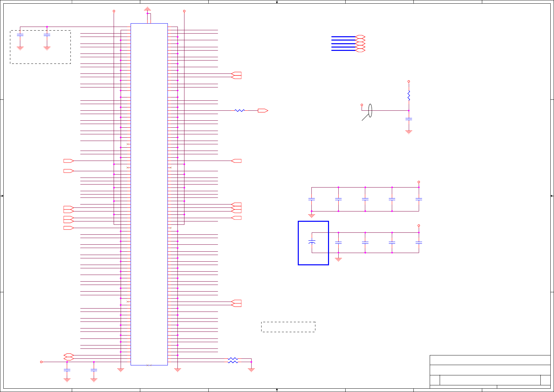Select the topmost of five blue bus ports
The image size is (554, 392).
click(x=360, y=37)
